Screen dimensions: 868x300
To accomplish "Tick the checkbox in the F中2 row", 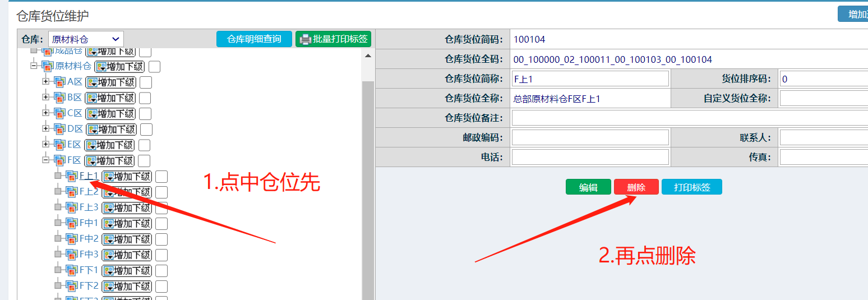I will 161,239.
